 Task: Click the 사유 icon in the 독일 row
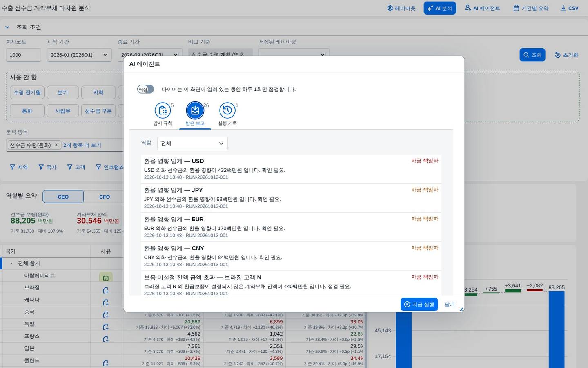point(106,327)
